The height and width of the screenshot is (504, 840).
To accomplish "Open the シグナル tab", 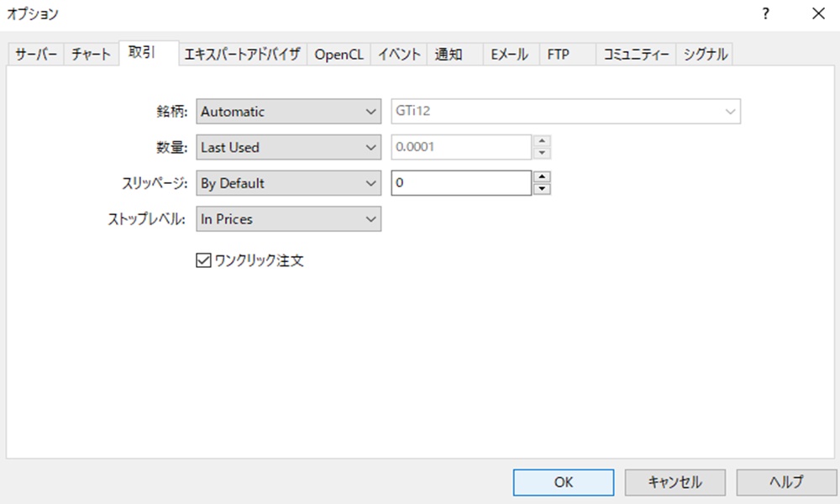I will [x=705, y=53].
